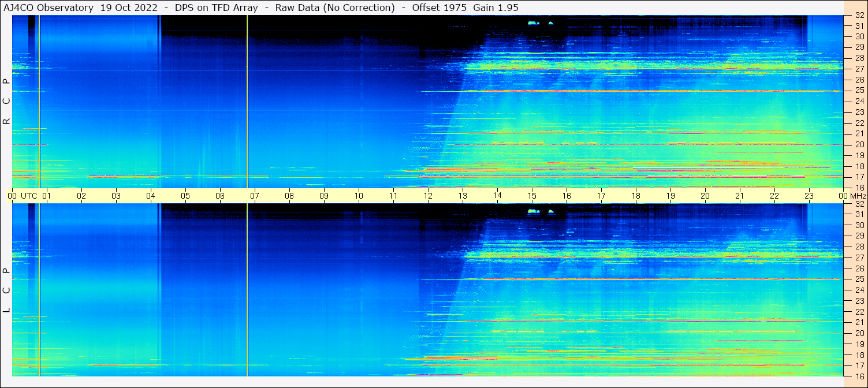Click the 20 hour label on time axis
The image size is (868, 388).
(x=705, y=196)
